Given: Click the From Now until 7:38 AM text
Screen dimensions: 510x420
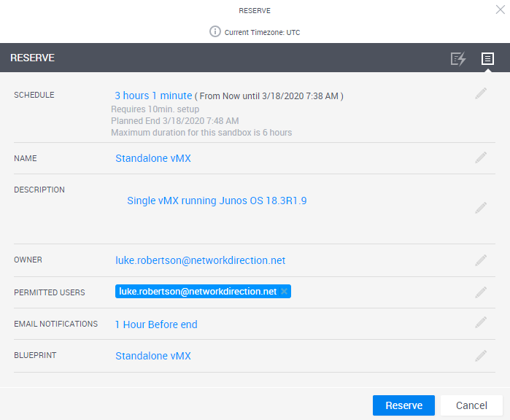Looking at the screenshot, I should coord(269,96).
